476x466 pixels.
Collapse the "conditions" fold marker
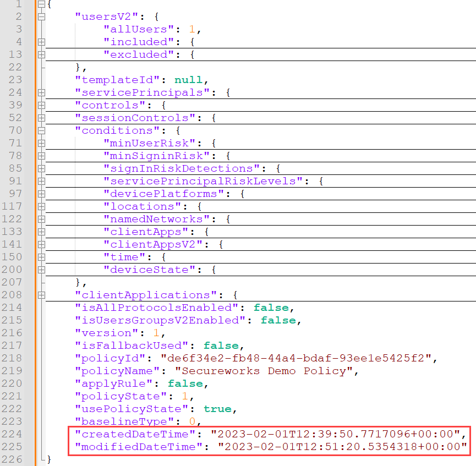(42, 130)
